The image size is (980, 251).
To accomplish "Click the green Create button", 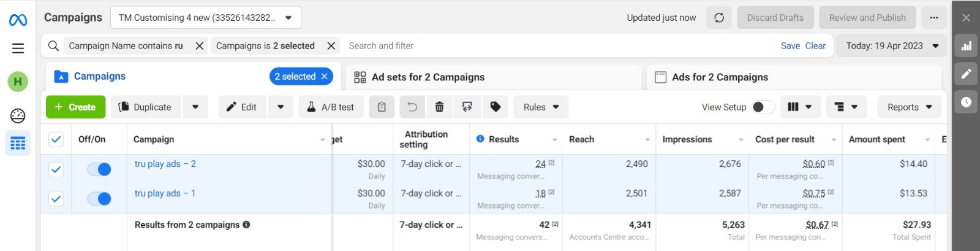I will pyautogui.click(x=75, y=107).
